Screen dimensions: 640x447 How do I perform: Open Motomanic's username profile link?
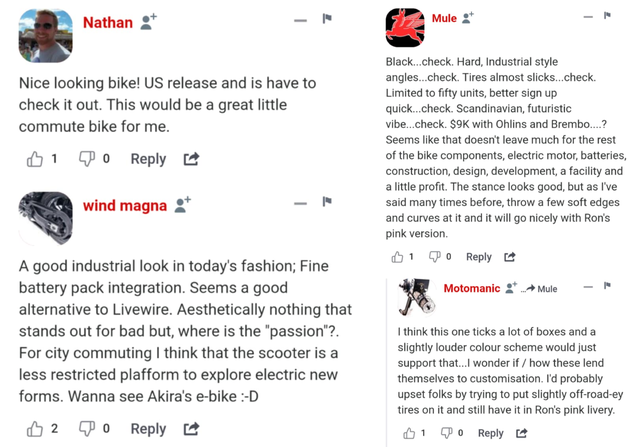(x=472, y=288)
